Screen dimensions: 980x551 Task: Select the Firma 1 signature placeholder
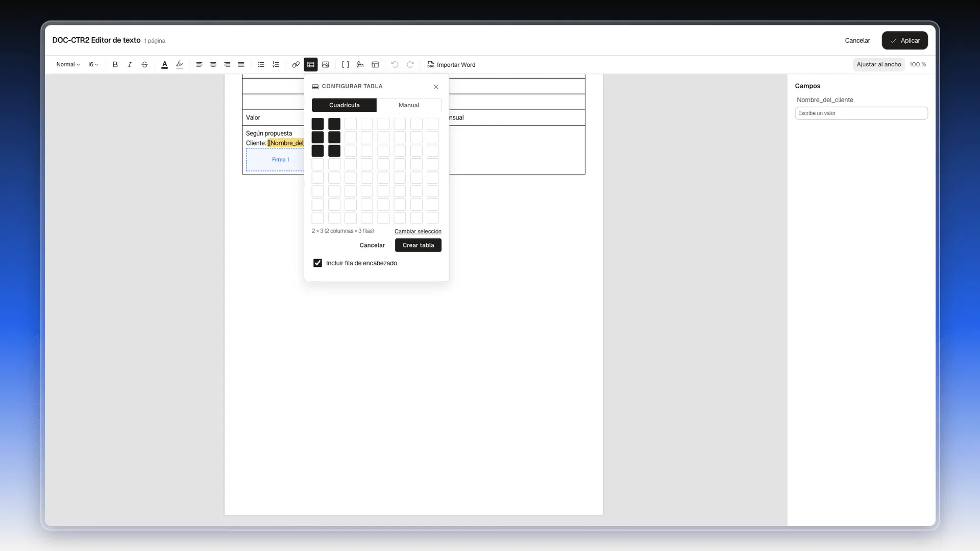coord(280,160)
